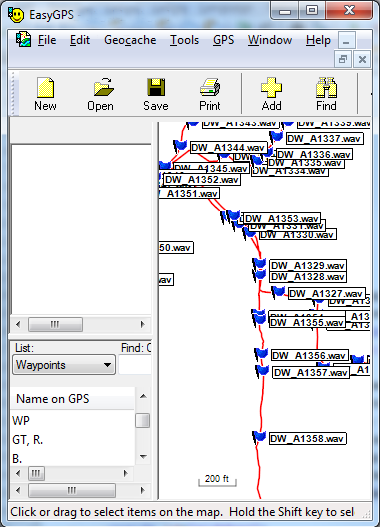Open a file with the Open icon
The height and width of the screenshot is (527, 380).
(x=103, y=87)
